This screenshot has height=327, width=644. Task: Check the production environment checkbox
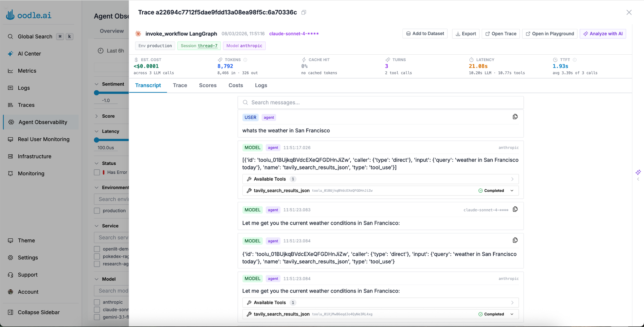97,211
